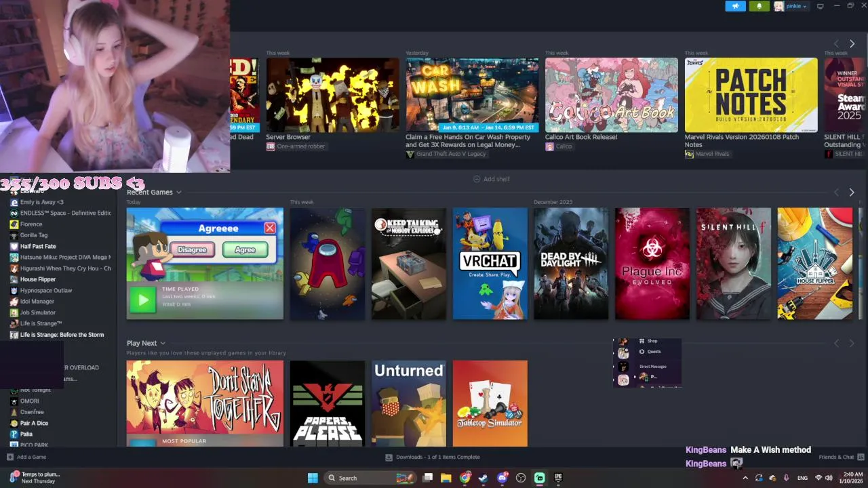
Task: Open Steam announcements megaphone button
Action: click(x=735, y=6)
